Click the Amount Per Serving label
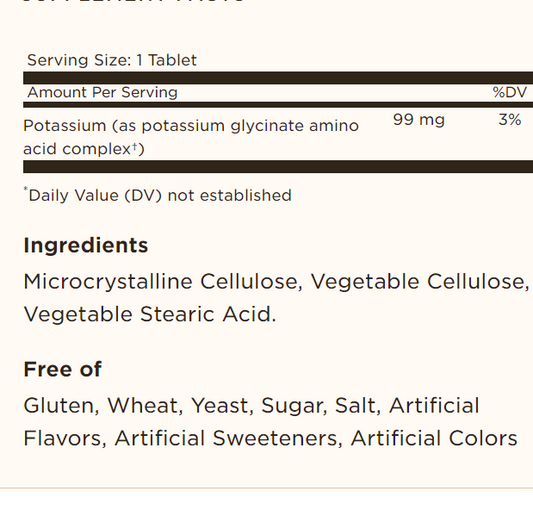Image resolution: width=533 pixels, height=510 pixels. 102,92
